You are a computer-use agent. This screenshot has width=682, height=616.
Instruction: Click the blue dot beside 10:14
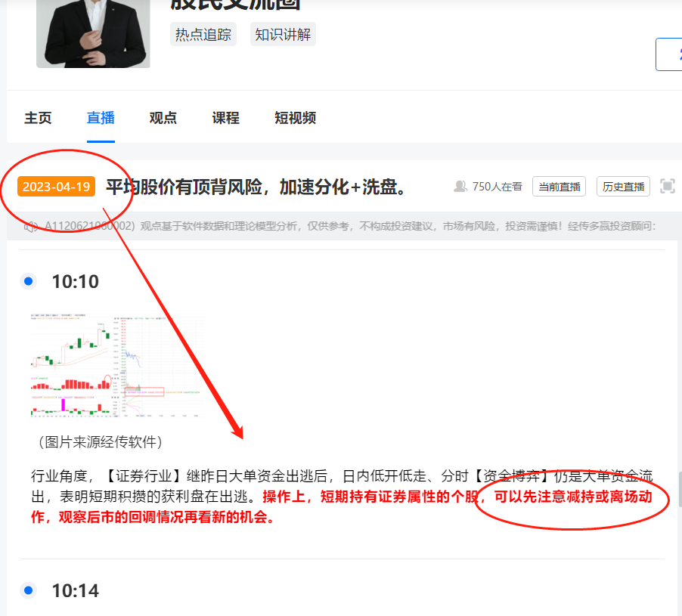(29, 590)
